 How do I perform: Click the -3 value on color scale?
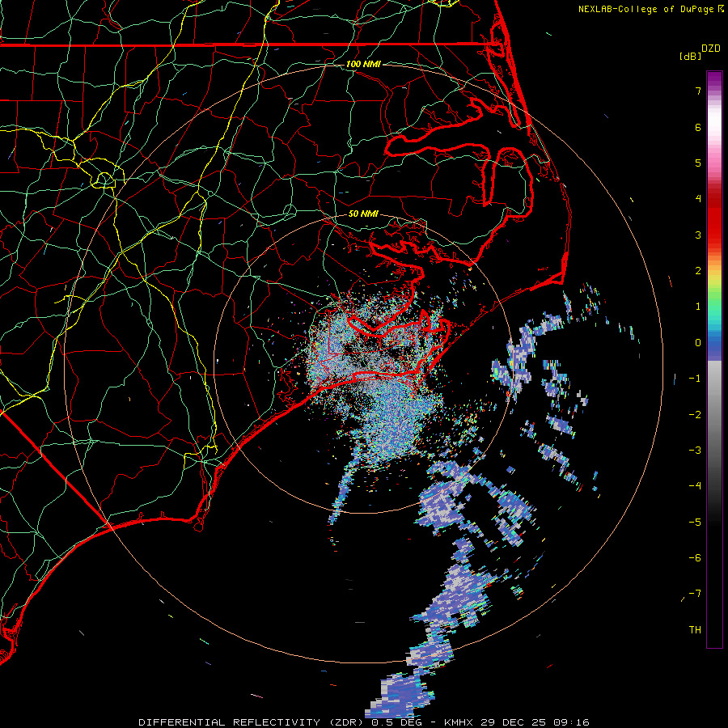[695, 451]
